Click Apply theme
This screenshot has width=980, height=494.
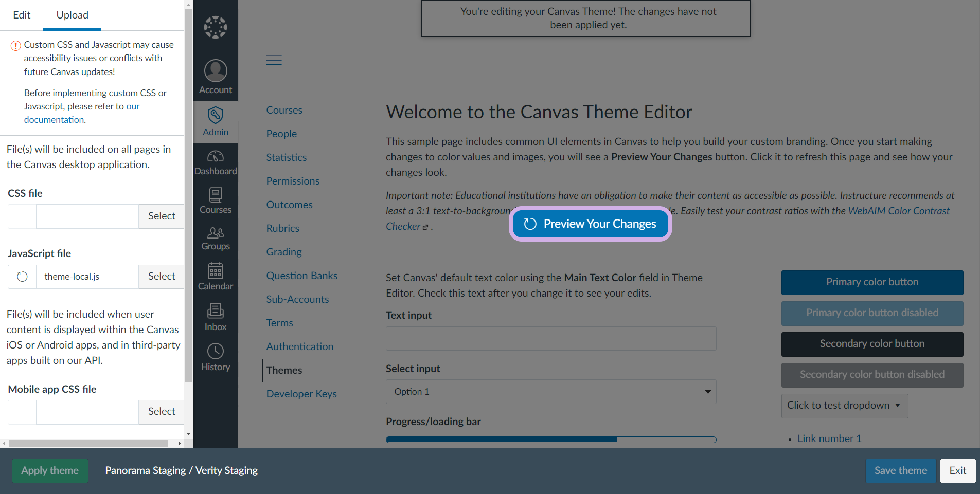tap(50, 471)
